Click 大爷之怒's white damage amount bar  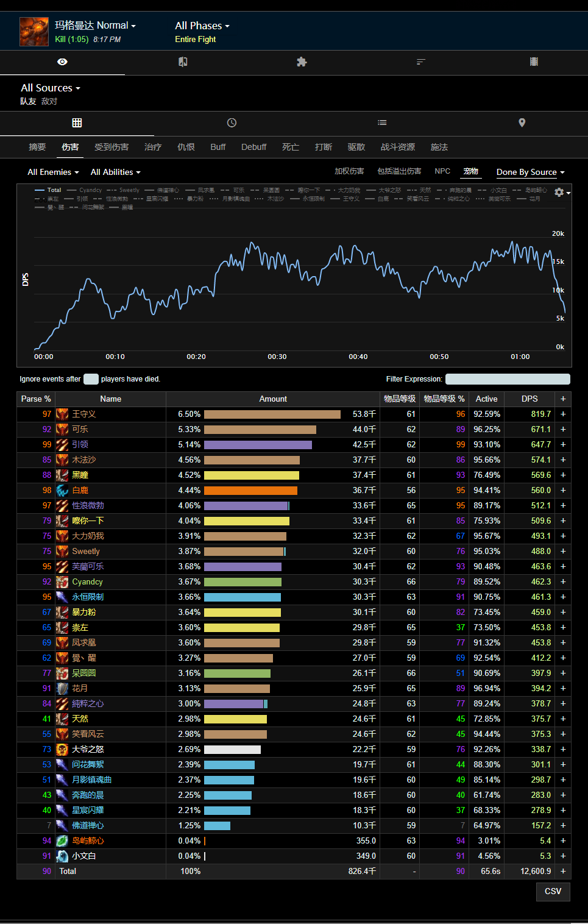click(232, 749)
